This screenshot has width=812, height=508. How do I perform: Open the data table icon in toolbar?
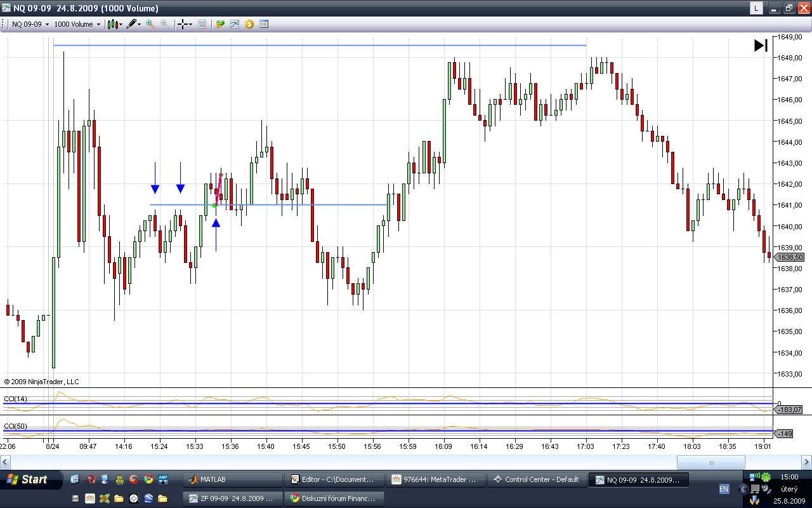(264, 24)
